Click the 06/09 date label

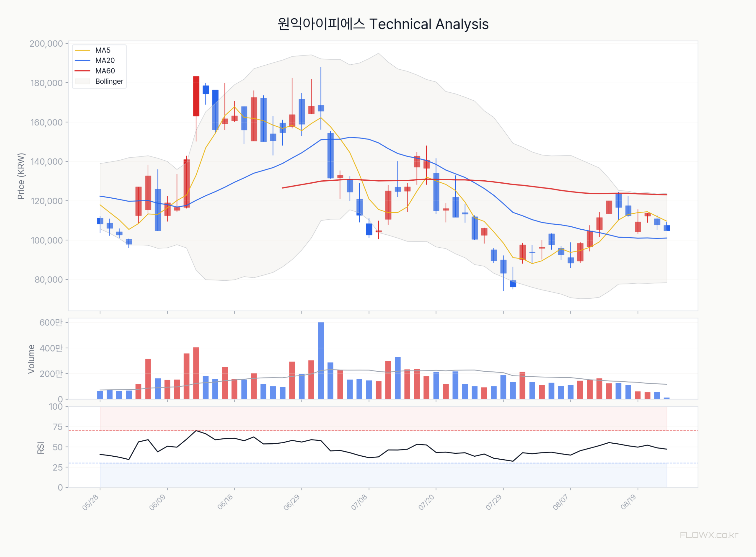(x=157, y=502)
